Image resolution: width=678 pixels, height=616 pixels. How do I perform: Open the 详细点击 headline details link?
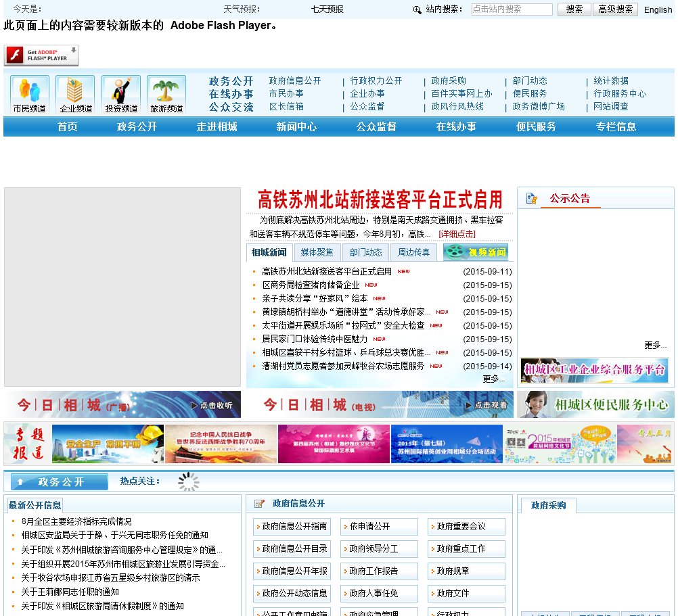click(x=457, y=234)
